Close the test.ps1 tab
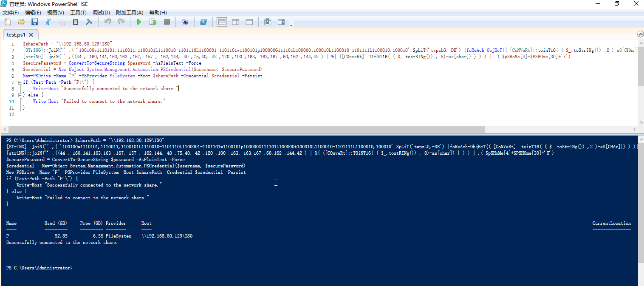Screen dimensions: 644x286 [31, 34]
